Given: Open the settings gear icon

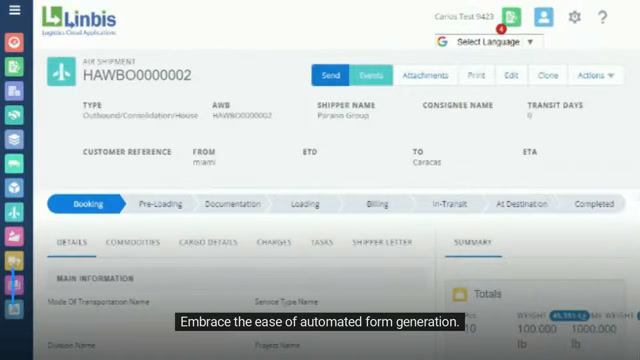Looking at the screenshot, I should [575, 17].
